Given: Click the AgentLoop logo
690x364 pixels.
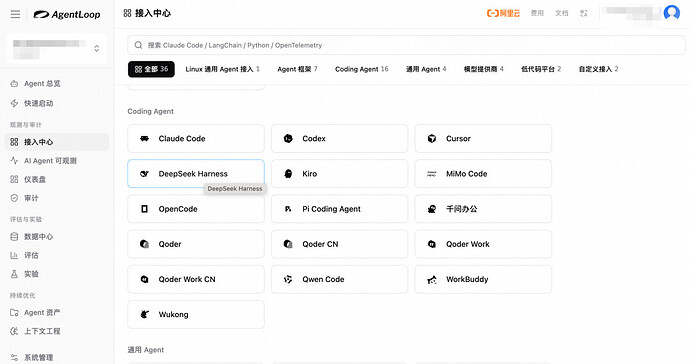Looking at the screenshot, I should 67,15.
